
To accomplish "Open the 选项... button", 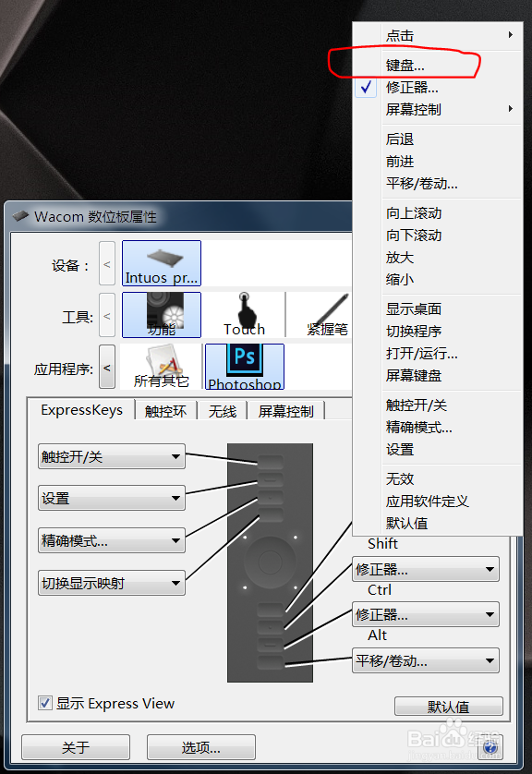I will coord(200,747).
